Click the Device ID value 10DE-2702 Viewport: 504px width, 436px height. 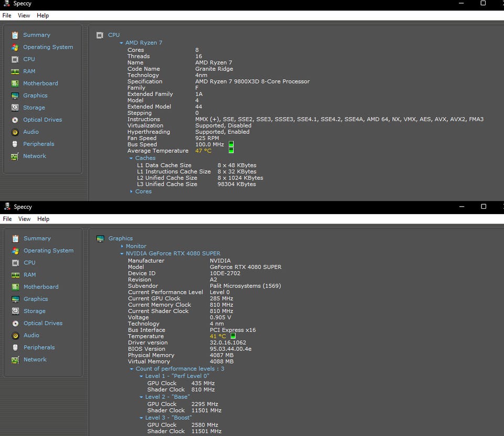coord(225,273)
